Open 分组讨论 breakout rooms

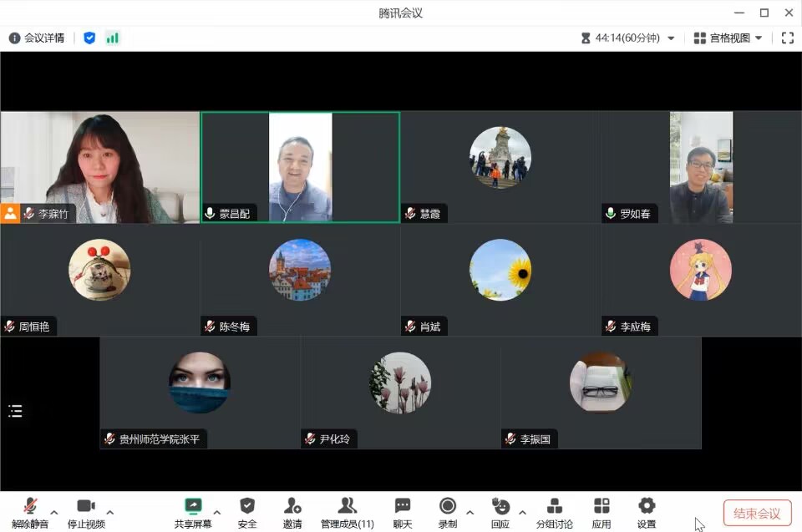[555, 513]
